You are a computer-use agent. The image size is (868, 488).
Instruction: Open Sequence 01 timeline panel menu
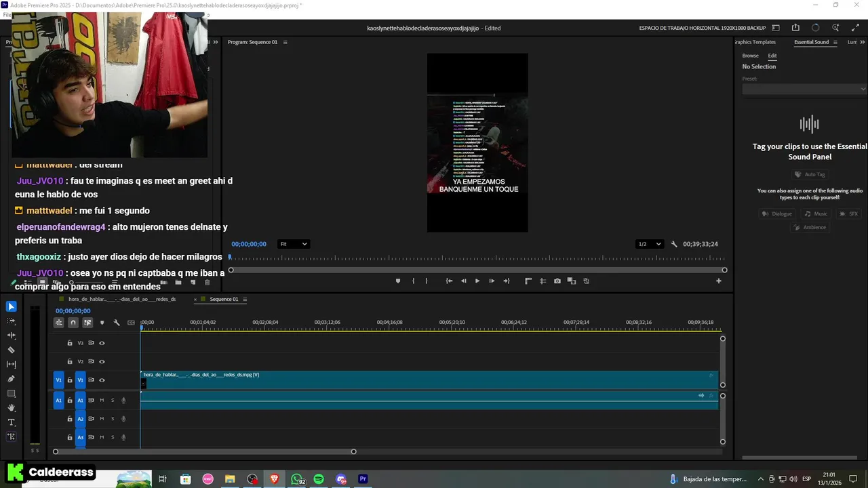(x=245, y=299)
